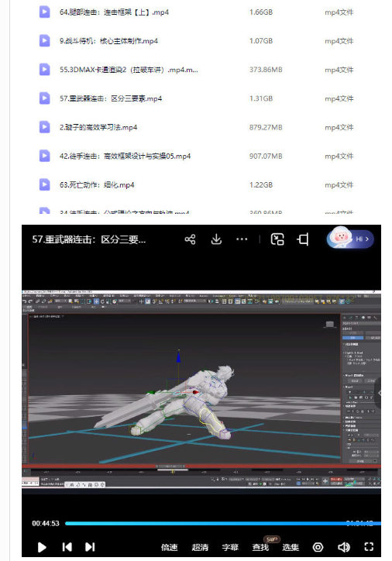Open file 42.徒手连击：高效框架设计与实操05.mp4
Image resolution: width=392 pixels, height=561 pixels.
click(126, 156)
